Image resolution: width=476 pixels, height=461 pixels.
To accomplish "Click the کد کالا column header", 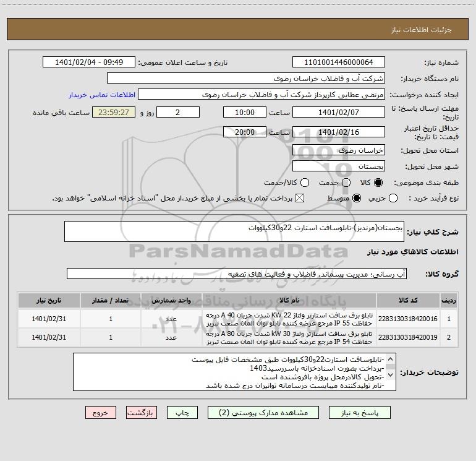I will tap(408, 300).
